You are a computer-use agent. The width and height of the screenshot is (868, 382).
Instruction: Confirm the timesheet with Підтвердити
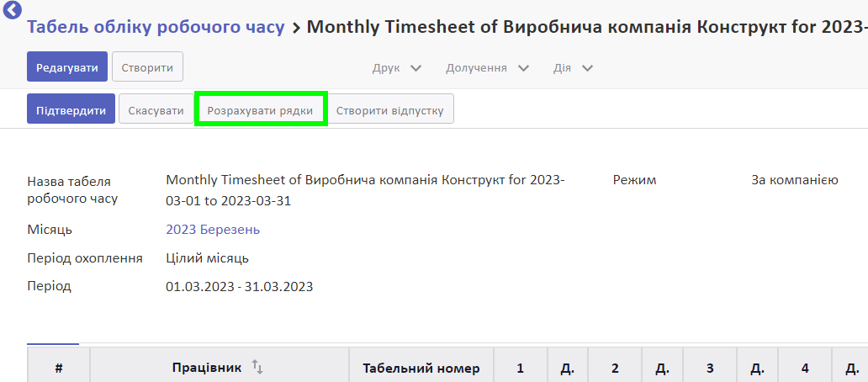[71, 109]
